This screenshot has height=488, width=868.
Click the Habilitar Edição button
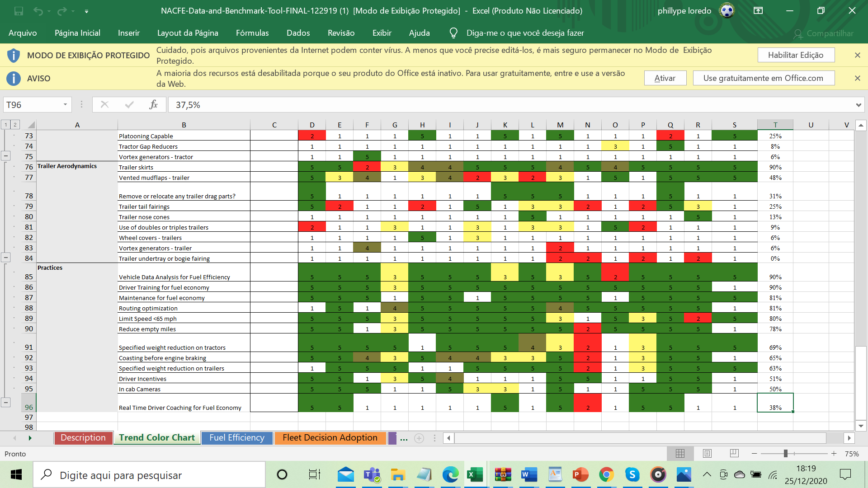pyautogui.click(x=796, y=55)
